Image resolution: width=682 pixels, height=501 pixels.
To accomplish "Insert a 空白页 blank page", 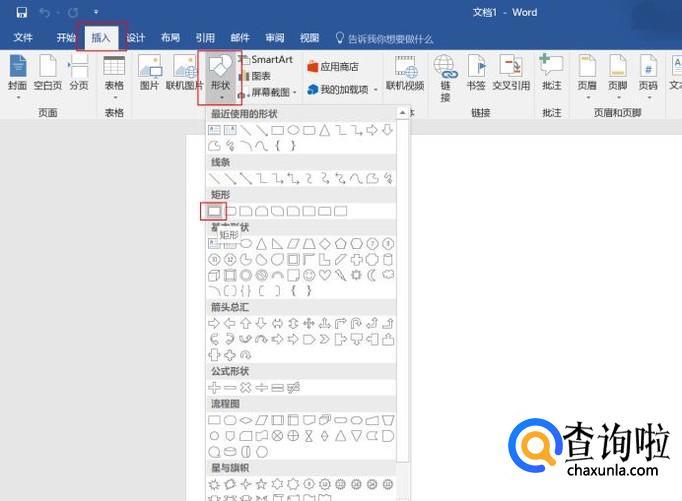I will coord(48,72).
